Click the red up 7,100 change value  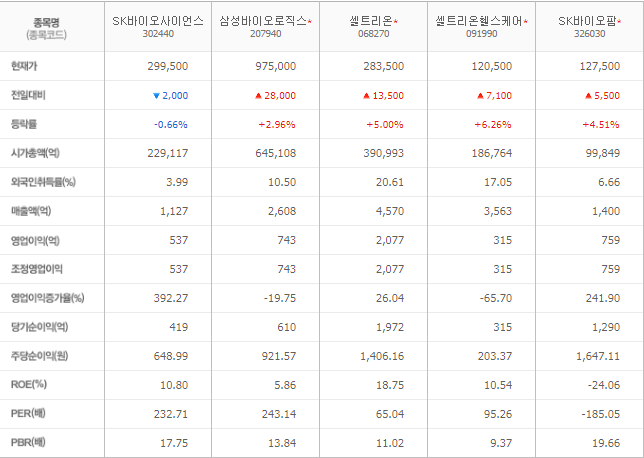(494, 96)
